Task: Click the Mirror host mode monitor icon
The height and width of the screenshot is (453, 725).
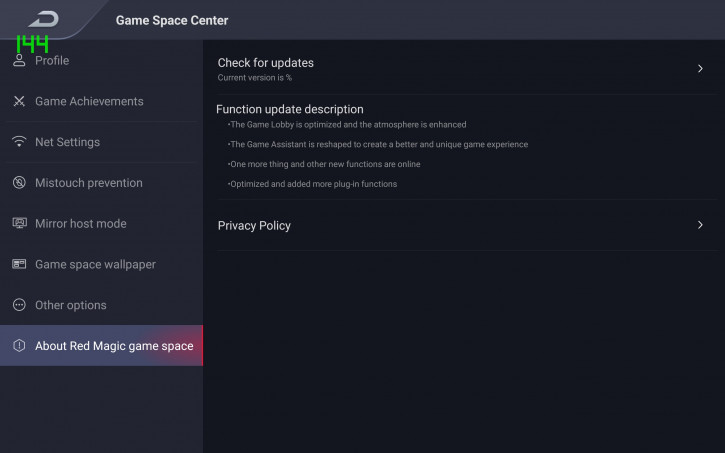Action: (x=19, y=223)
